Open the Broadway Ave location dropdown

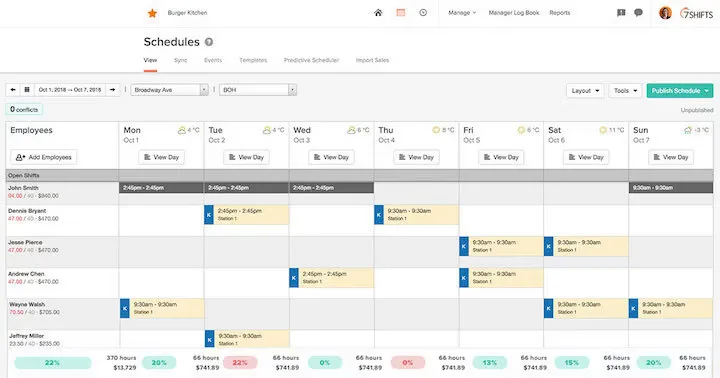tap(169, 90)
